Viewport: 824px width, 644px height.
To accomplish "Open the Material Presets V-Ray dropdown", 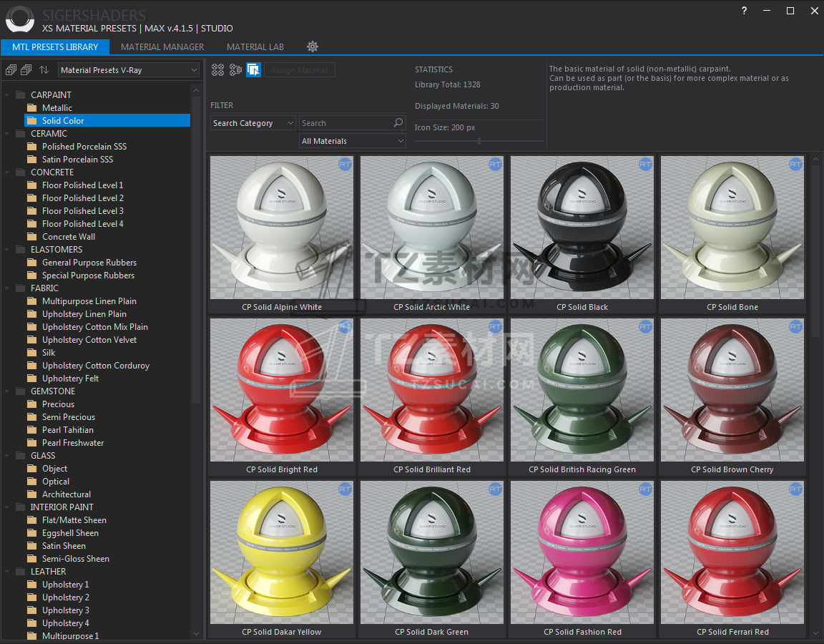I will pos(129,70).
